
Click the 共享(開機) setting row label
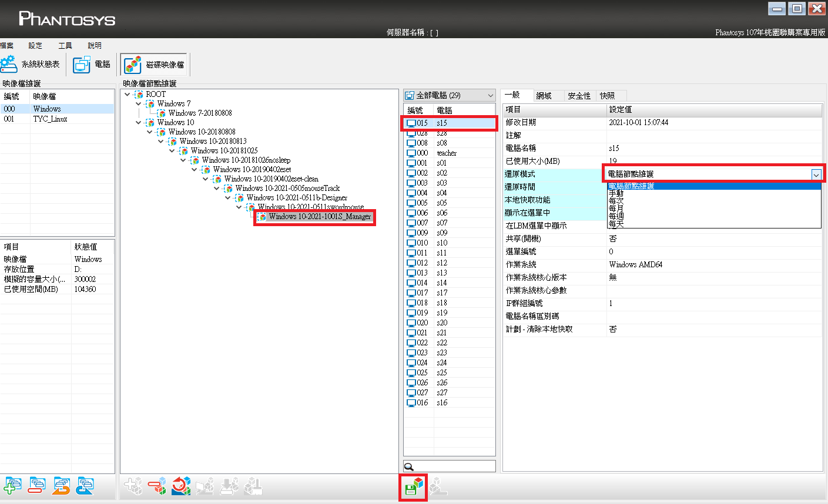523,238
